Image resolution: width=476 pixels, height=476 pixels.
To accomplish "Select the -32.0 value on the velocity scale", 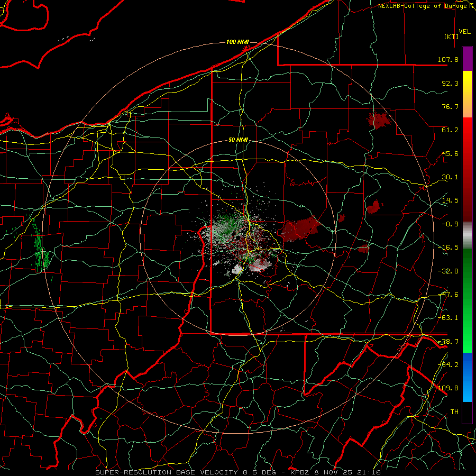I will tap(448, 271).
